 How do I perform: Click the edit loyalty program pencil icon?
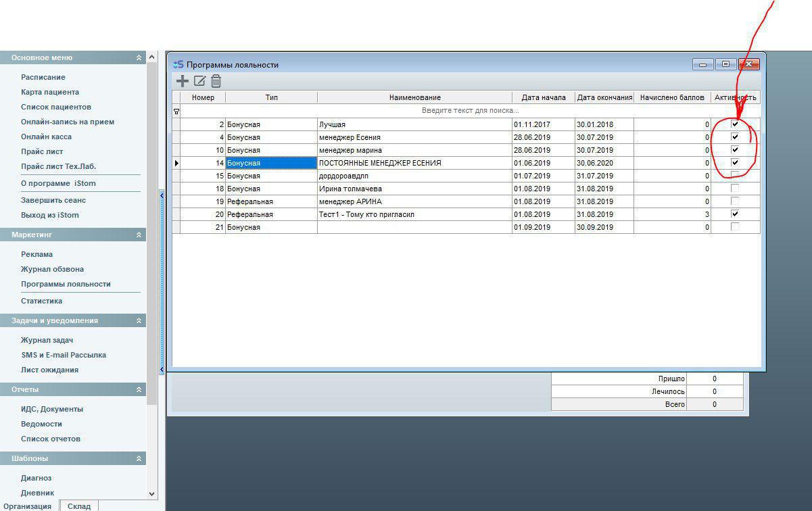point(199,81)
